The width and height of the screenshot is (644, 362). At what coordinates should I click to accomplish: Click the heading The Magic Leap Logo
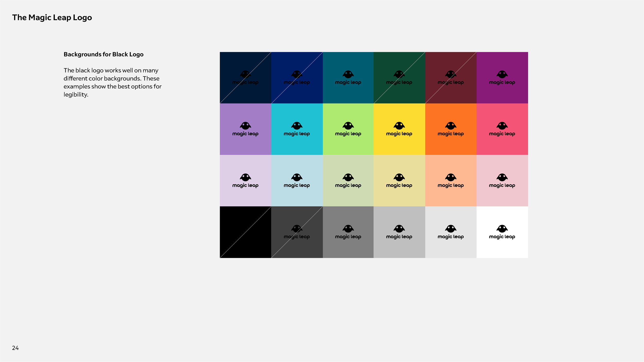[52, 18]
